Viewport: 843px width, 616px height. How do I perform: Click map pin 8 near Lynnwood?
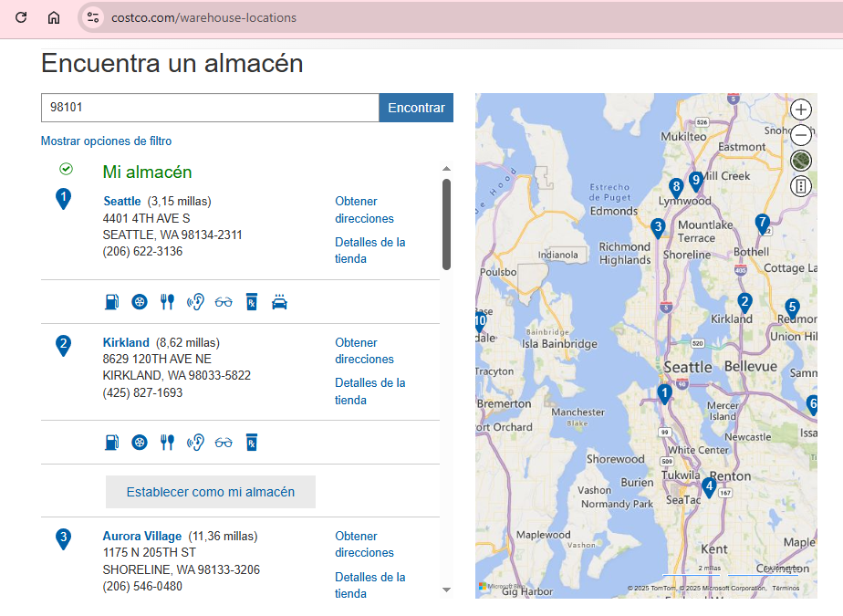click(x=676, y=187)
